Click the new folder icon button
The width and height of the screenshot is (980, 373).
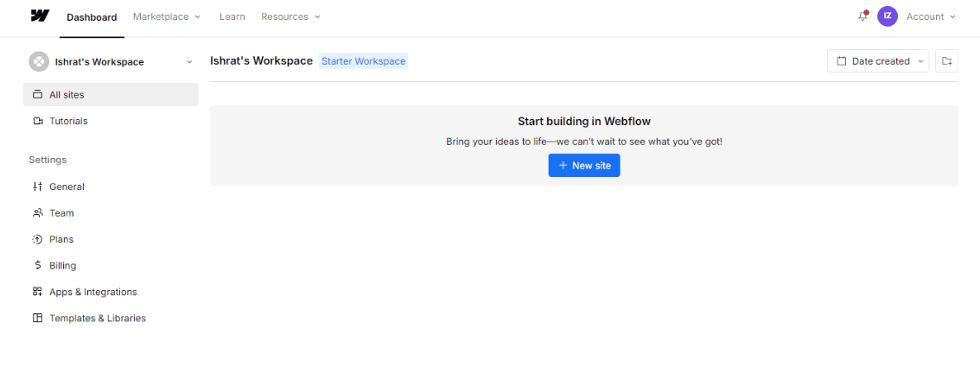point(947,61)
